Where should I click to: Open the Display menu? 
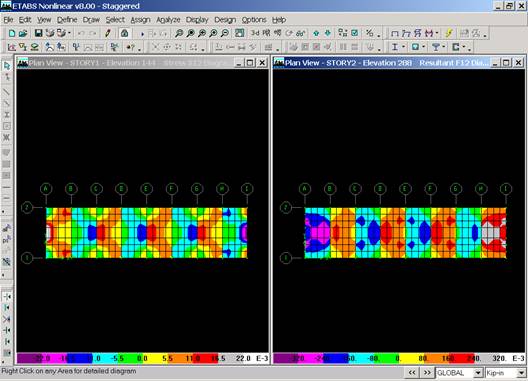(197, 20)
